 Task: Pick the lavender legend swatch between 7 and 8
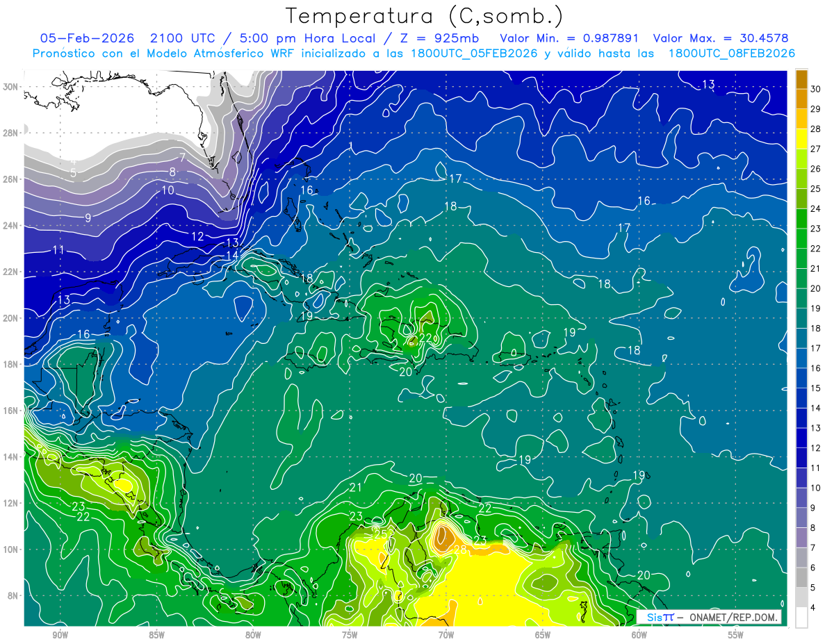tap(801, 538)
